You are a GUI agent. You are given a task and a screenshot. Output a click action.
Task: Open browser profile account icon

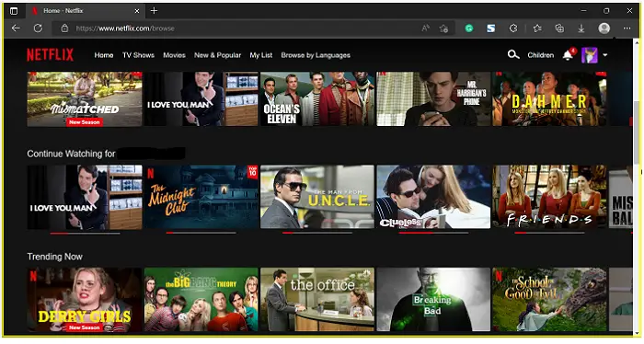coord(604,29)
